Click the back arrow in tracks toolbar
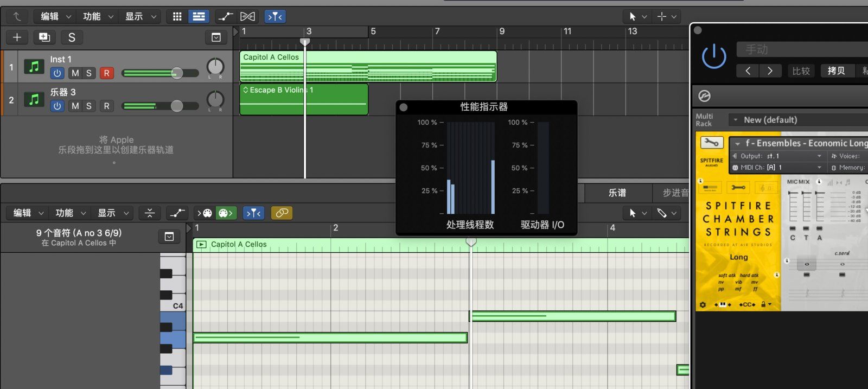The width and height of the screenshot is (868, 389). (17, 17)
